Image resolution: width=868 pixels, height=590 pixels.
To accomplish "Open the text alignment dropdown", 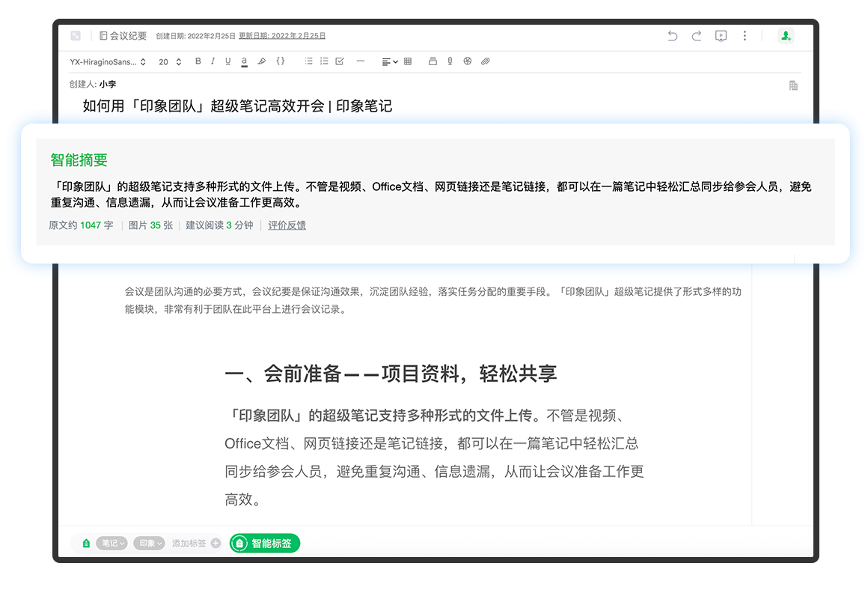I will pyautogui.click(x=390, y=62).
